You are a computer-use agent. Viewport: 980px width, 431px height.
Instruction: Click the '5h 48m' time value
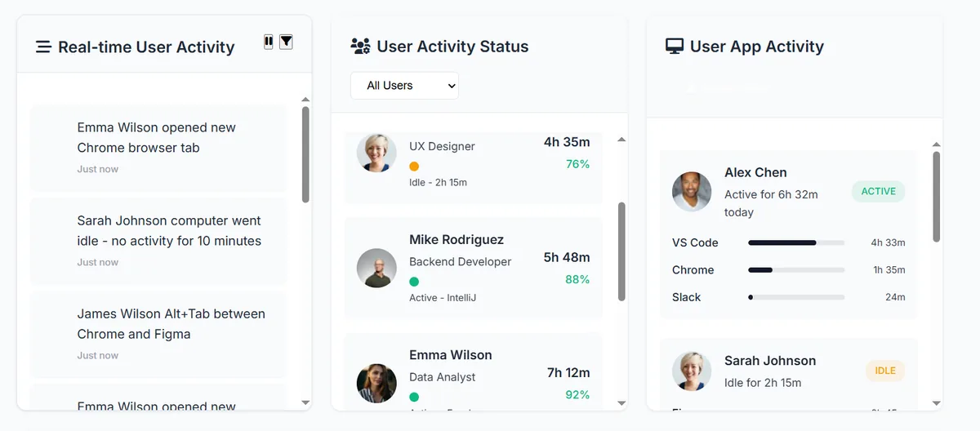pos(567,257)
